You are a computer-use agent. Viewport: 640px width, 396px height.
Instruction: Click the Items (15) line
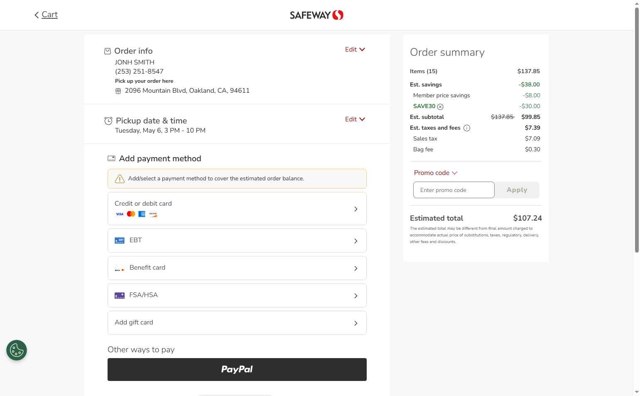tap(475, 71)
